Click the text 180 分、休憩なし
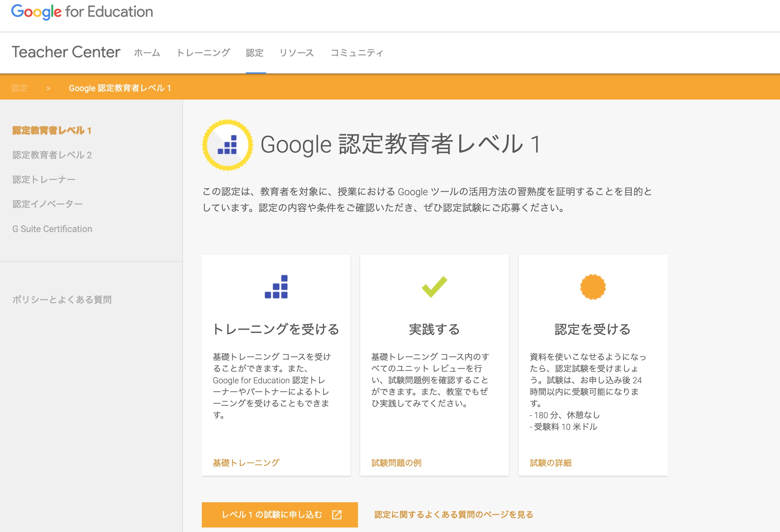 (567, 415)
